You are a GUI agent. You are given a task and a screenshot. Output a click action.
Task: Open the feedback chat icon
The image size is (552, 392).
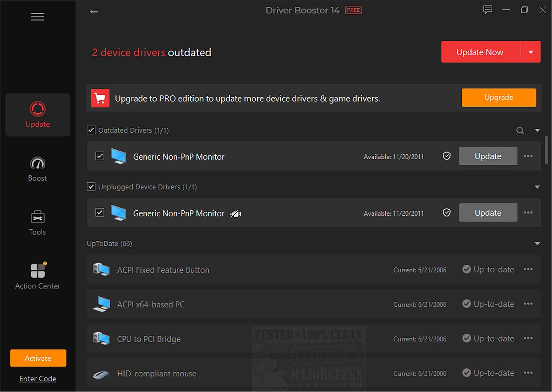[488, 10]
